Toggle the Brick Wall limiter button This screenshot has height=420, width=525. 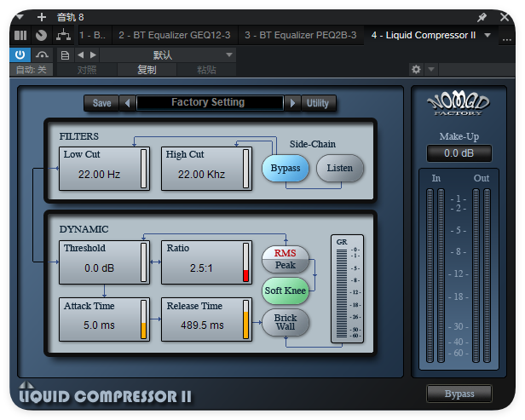286,322
